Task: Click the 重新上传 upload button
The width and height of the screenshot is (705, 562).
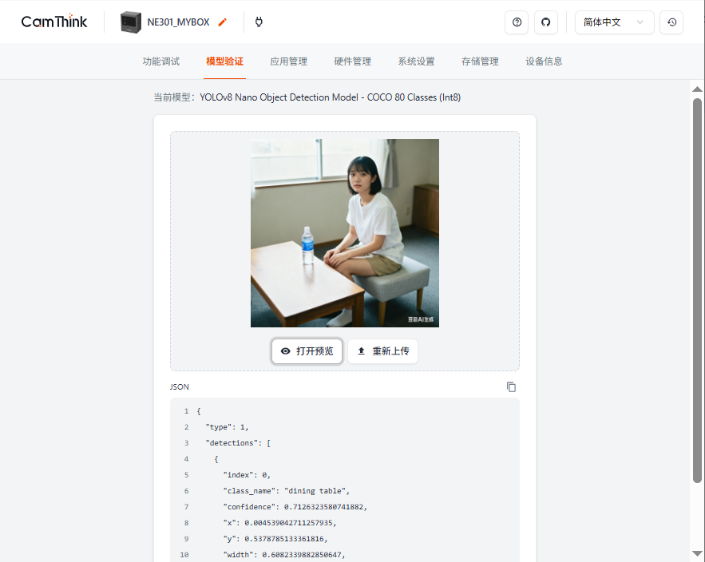Action: [x=383, y=351]
